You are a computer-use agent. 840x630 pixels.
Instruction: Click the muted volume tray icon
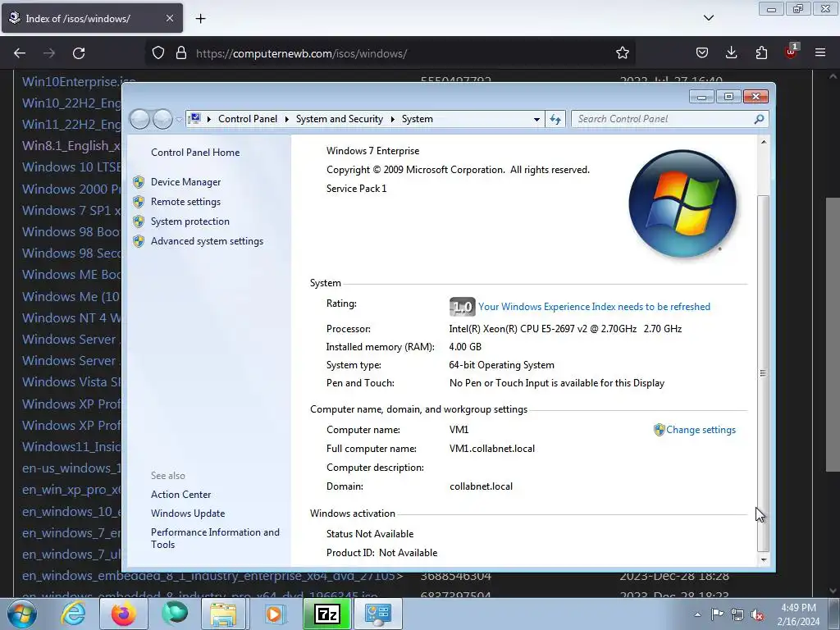[x=757, y=614]
